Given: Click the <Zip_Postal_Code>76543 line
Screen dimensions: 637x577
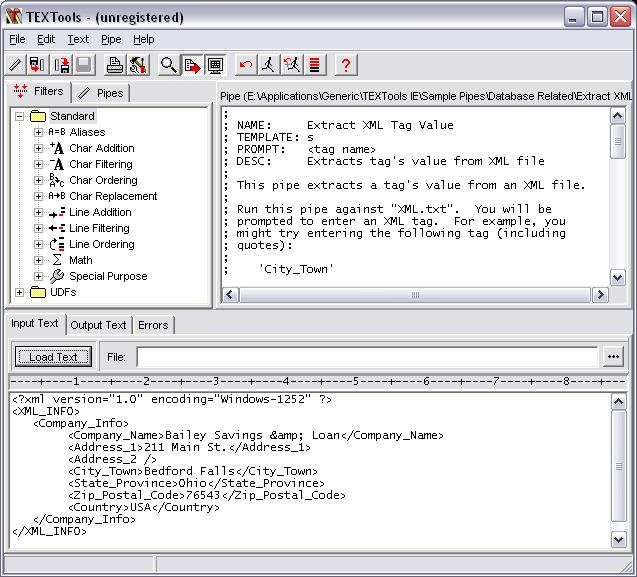Looking at the screenshot, I should (207, 495).
